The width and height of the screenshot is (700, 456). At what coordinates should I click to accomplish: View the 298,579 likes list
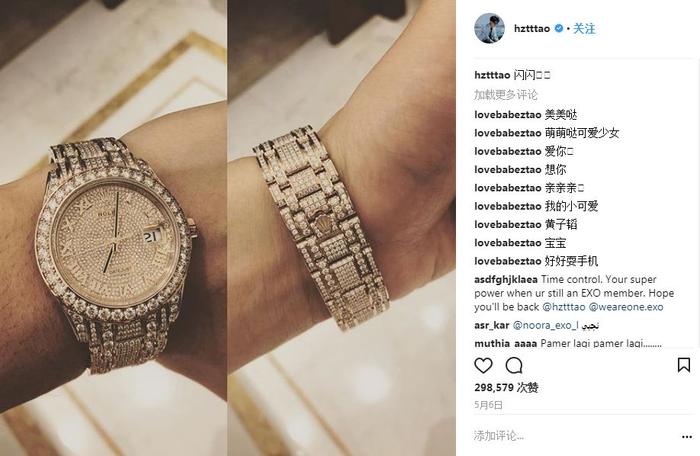pyautogui.click(x=506, y=388)
